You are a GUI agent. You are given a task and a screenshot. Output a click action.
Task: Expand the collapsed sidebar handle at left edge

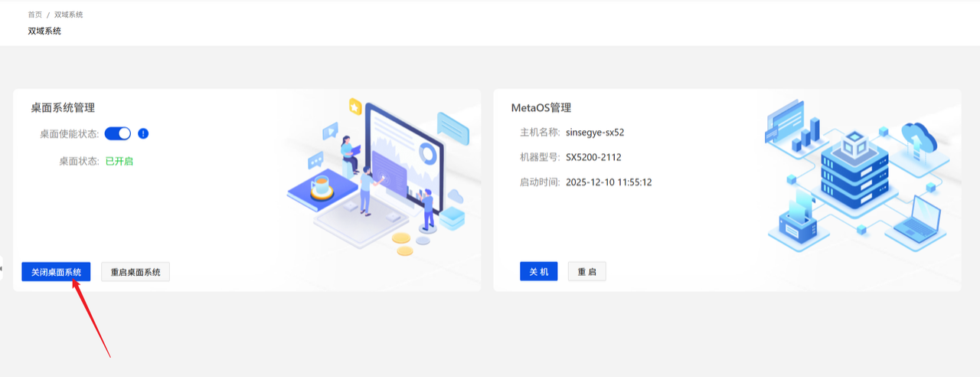(2, 268)
